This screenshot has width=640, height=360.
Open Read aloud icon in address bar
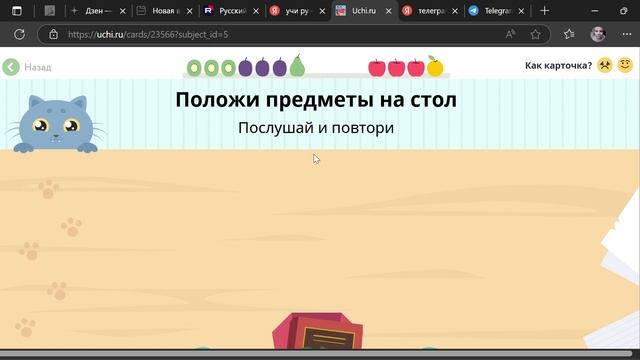pyautogui.click(x=510, y=35)
